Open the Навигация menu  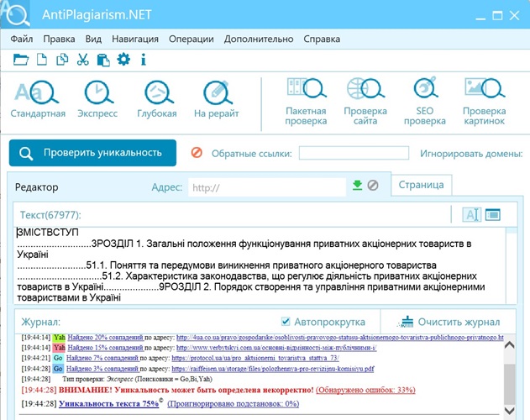135,39
